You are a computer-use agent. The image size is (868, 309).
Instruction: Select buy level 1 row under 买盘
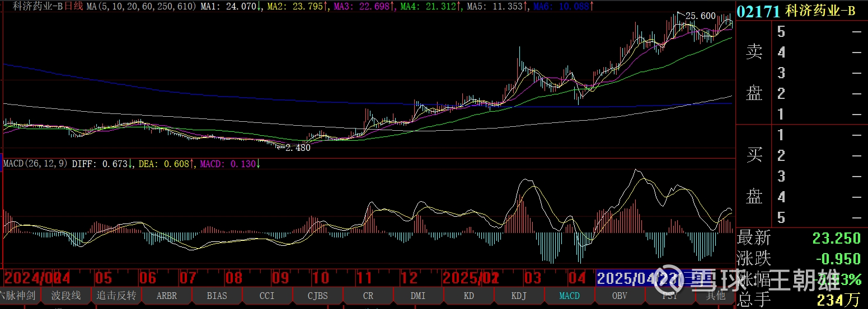819,135
